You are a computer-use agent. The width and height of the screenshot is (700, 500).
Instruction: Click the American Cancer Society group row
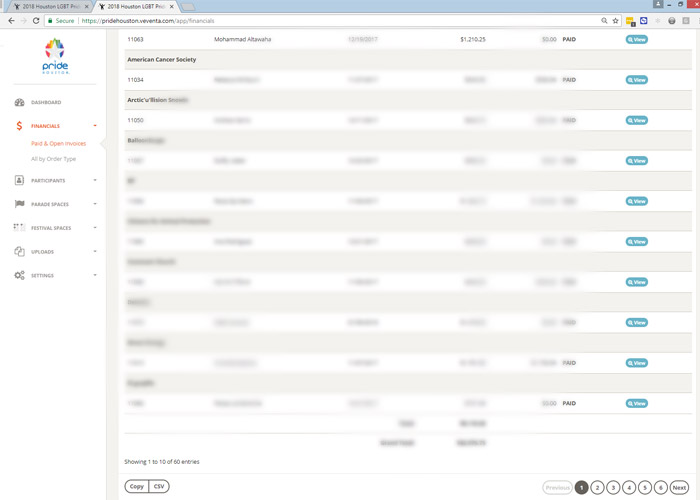(x=408, y=59)
